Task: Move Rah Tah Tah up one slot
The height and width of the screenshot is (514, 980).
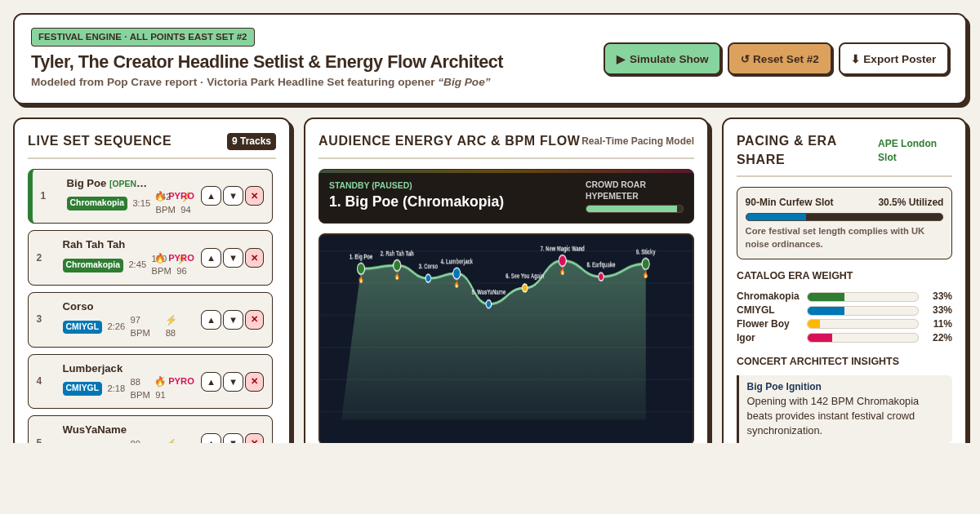Action: 211,258
